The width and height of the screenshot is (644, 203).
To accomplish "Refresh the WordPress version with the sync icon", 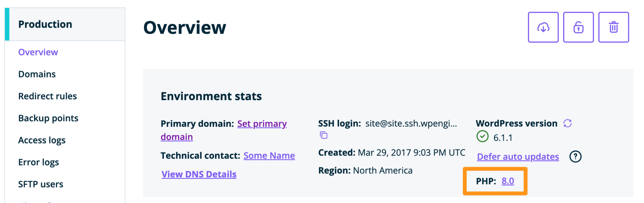I will tap(567, 123).
